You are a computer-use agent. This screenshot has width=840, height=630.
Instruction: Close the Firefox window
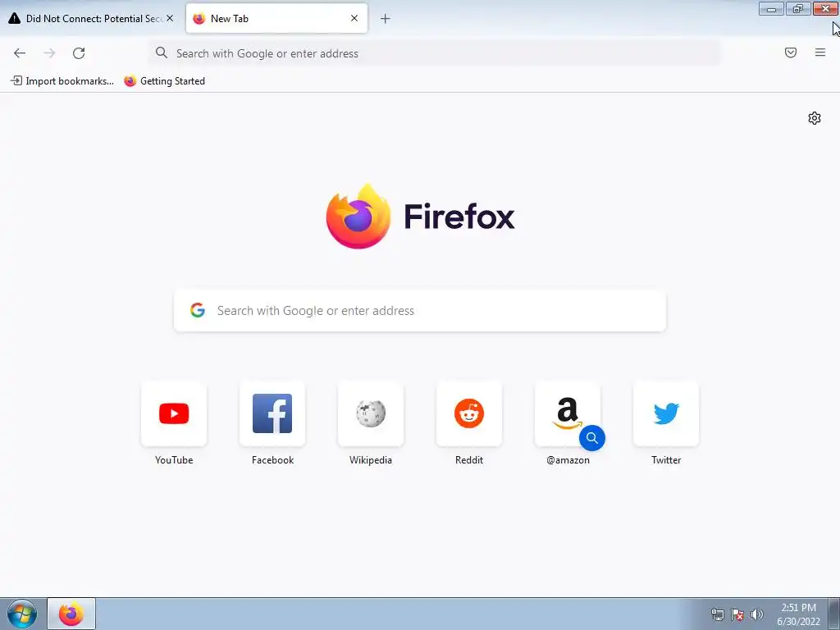click(x=825, y=8)
